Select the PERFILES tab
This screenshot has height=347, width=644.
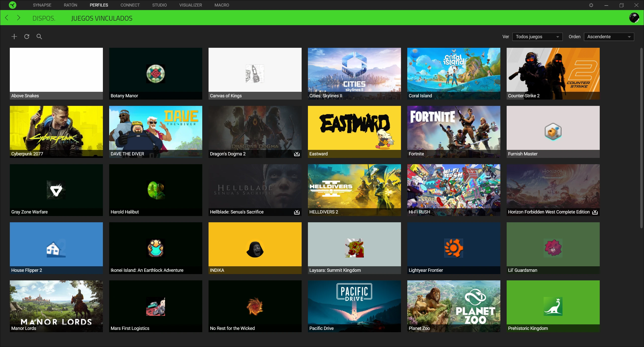pos(99,5)
